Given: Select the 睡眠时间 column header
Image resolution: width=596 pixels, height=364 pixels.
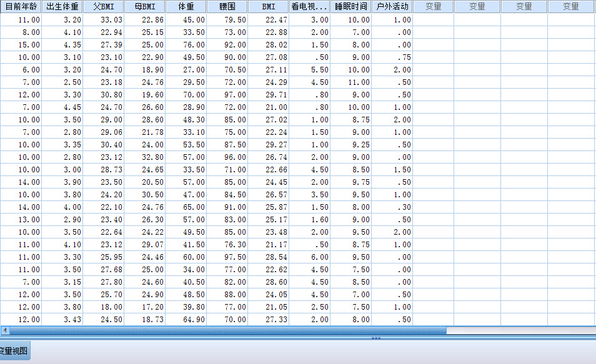Looking at the screenshot, I should point(351,6).
